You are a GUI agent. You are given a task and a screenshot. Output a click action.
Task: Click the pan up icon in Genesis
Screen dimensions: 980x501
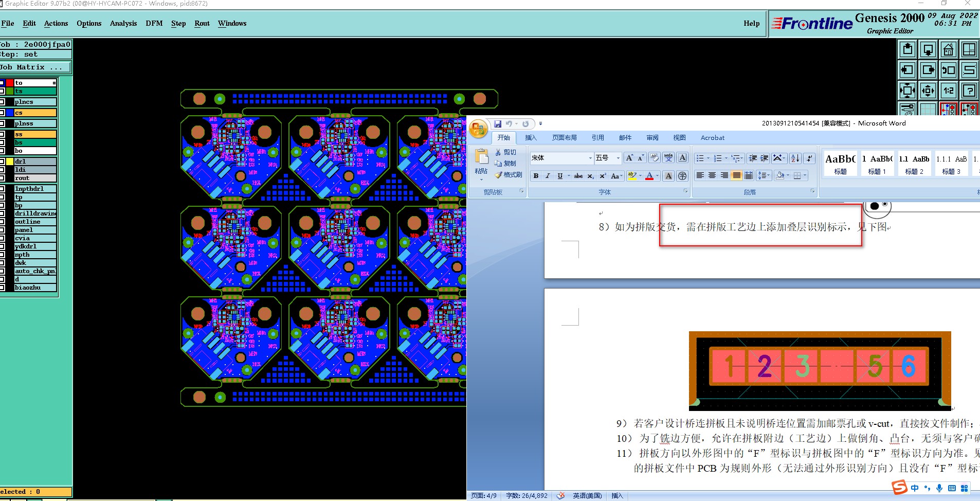coord(908,49)
